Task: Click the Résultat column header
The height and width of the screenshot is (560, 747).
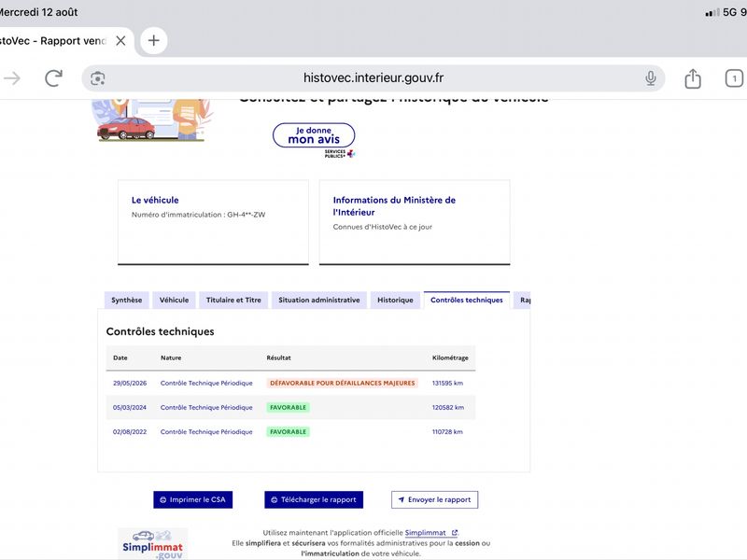Action: (x=278, y=357)
